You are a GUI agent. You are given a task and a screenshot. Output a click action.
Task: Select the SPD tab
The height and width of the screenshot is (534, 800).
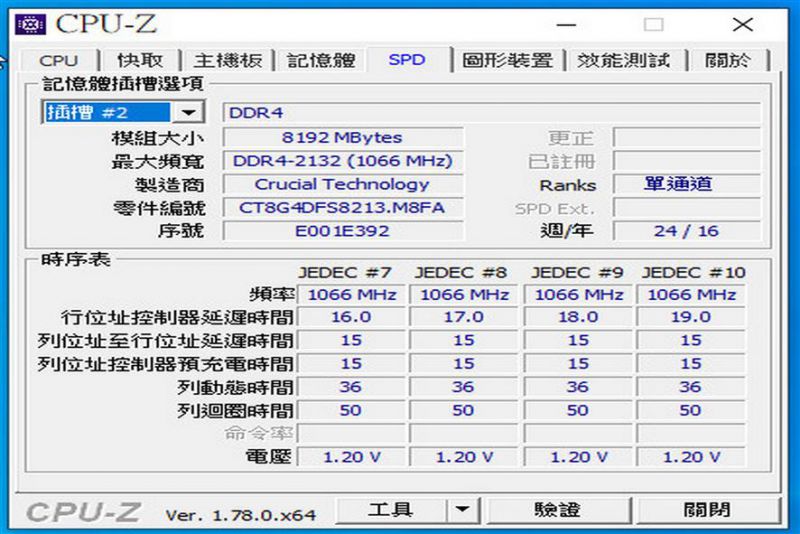(407, 59)
